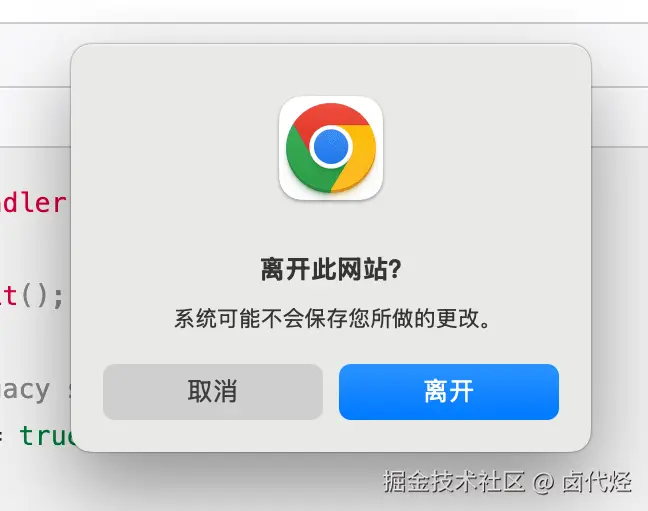Click the parentheses '()' in the code
Viewport: 648px width, 511px height.
click(x=35, y=296)
